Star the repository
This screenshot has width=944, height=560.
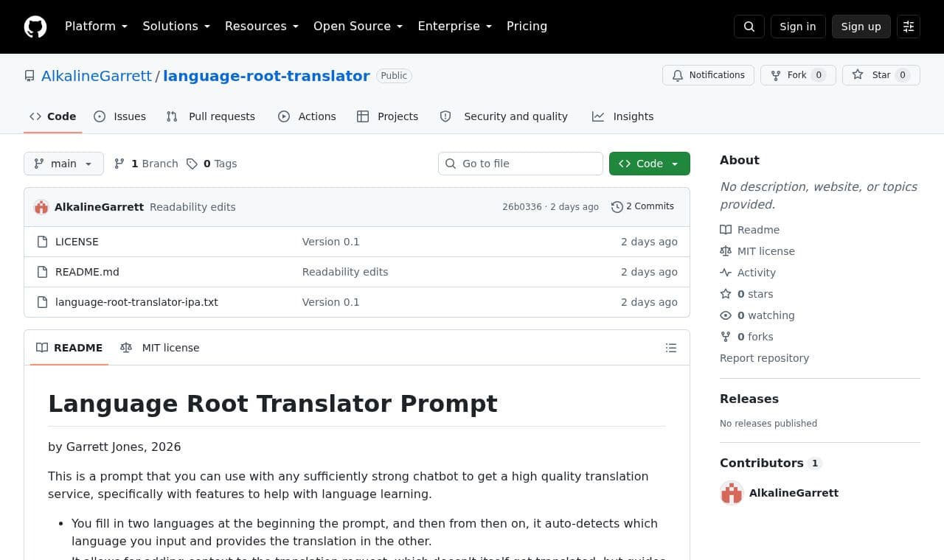tap(881, 75)
